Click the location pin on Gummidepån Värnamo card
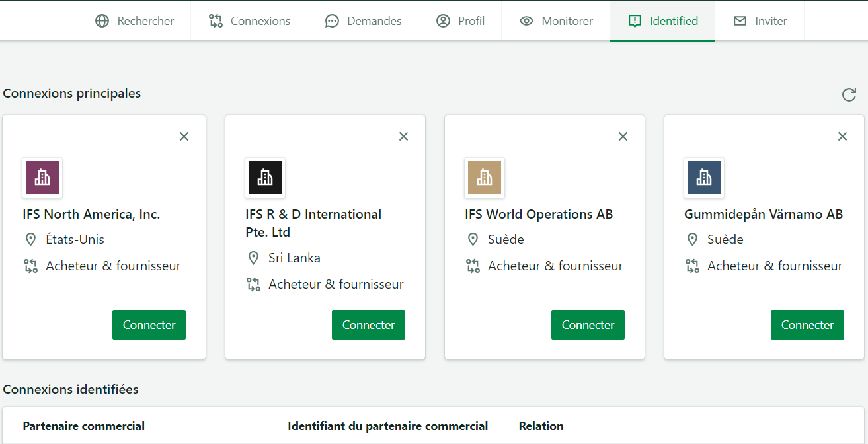The height and width of the screenshot is (444, 868). 692,240
